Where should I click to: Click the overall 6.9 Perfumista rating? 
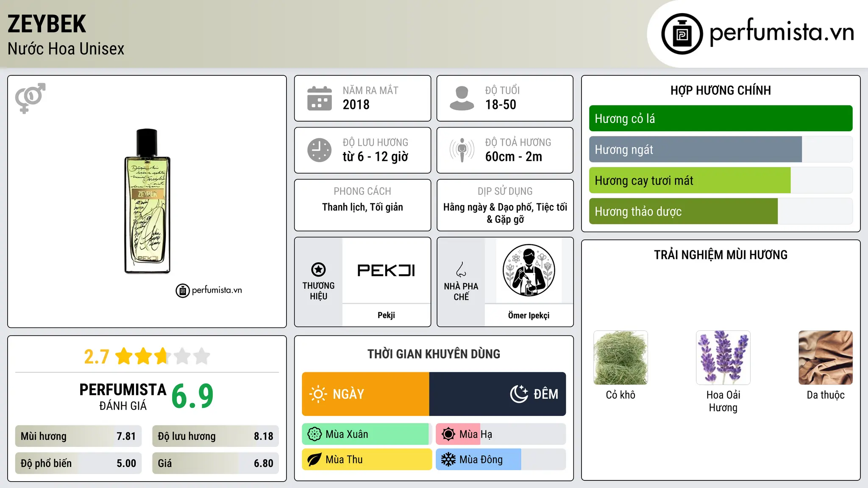click(192, 396)
